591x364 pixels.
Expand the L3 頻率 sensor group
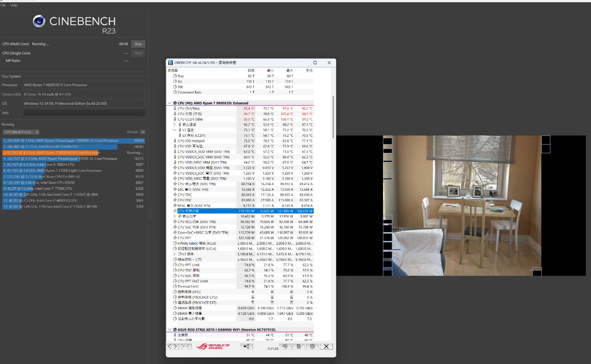tap(175, 254)
